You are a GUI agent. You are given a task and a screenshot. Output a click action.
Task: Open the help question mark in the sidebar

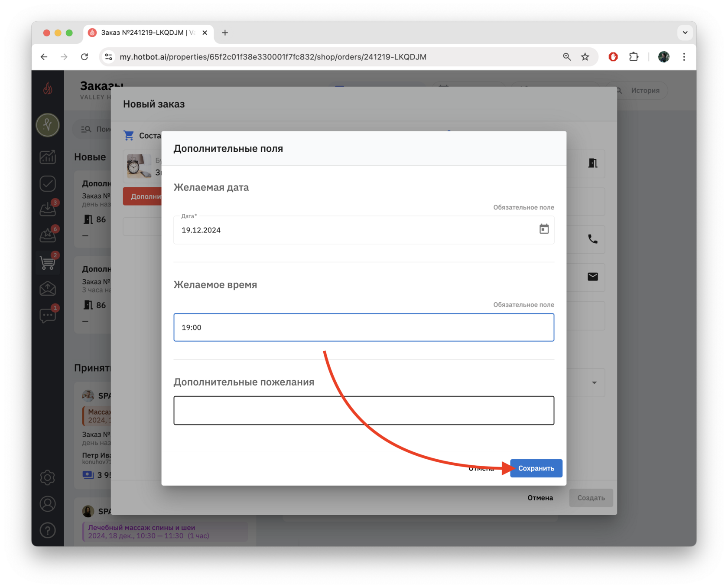coord(48,530)
